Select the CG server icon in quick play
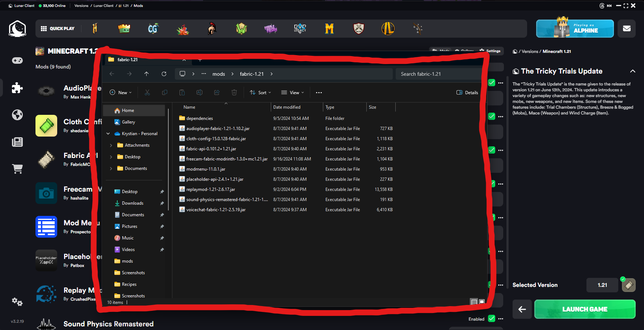This screenshot has height=330, width=644. [153, 28]
